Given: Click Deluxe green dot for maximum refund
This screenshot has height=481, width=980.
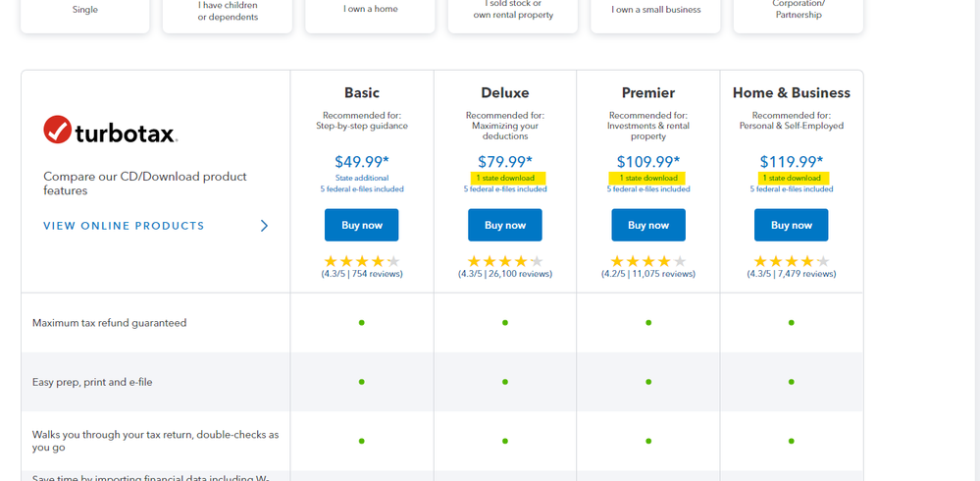Looking at the screenshot, I should 505,323.
